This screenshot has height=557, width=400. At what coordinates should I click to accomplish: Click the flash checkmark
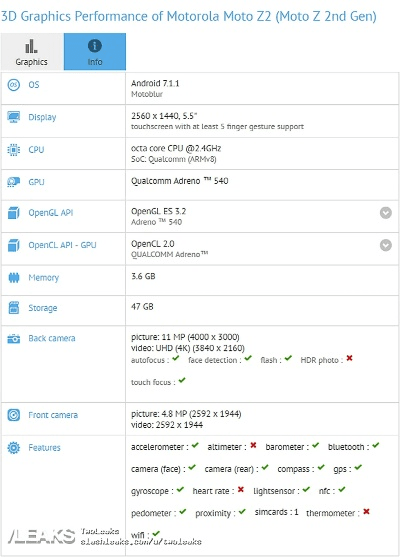tap(288, 358)
